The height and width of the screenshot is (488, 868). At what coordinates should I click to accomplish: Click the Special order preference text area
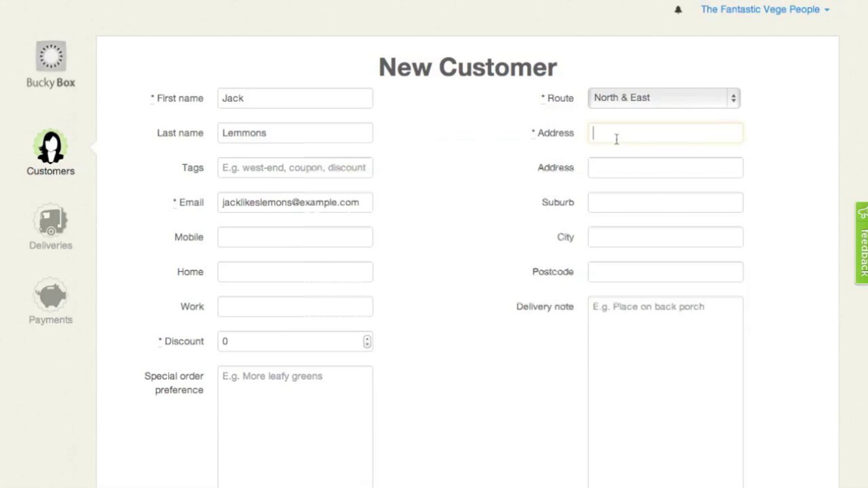click(x=295, y=427)
